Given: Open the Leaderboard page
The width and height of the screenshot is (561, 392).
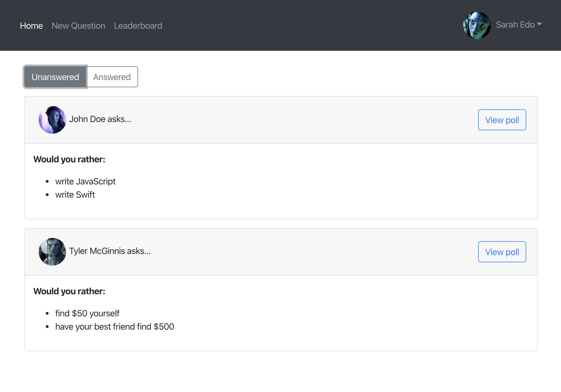Looking at the screenshot, I should click(x=138, y=25).
